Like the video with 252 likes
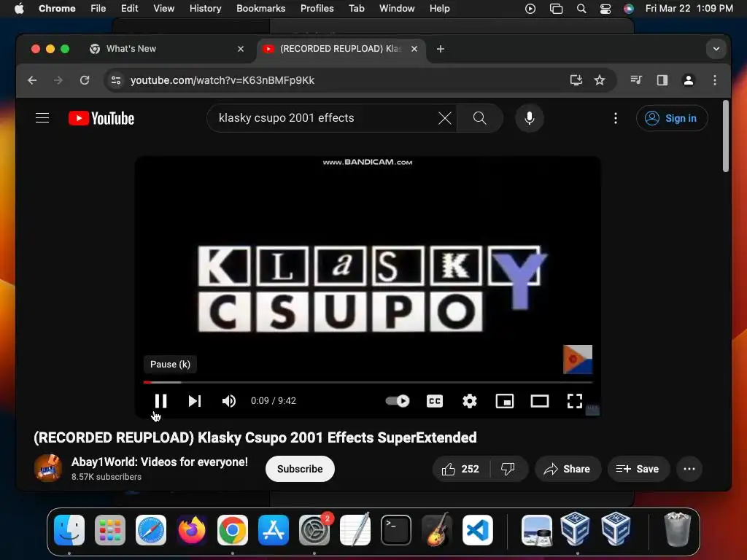This screenshot has width=747, height=560. 460,469
